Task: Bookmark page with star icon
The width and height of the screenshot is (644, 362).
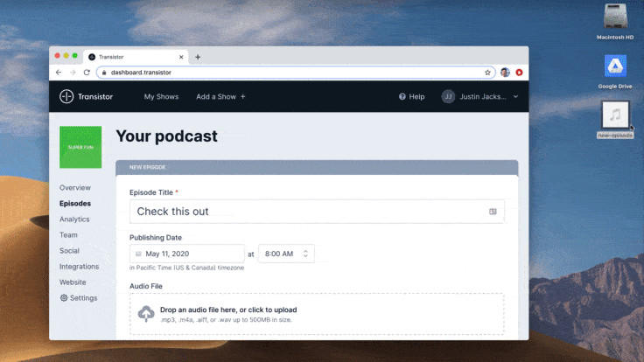Action: point(487,73)
